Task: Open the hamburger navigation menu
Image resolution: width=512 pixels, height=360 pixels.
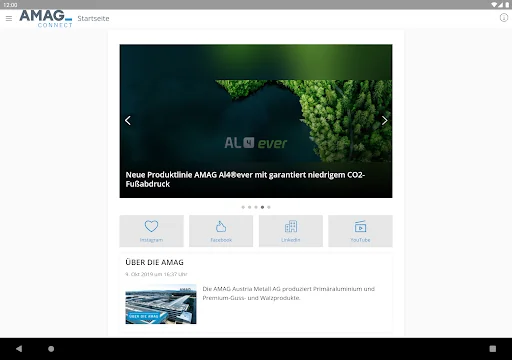Action: (x=9, y=19)
